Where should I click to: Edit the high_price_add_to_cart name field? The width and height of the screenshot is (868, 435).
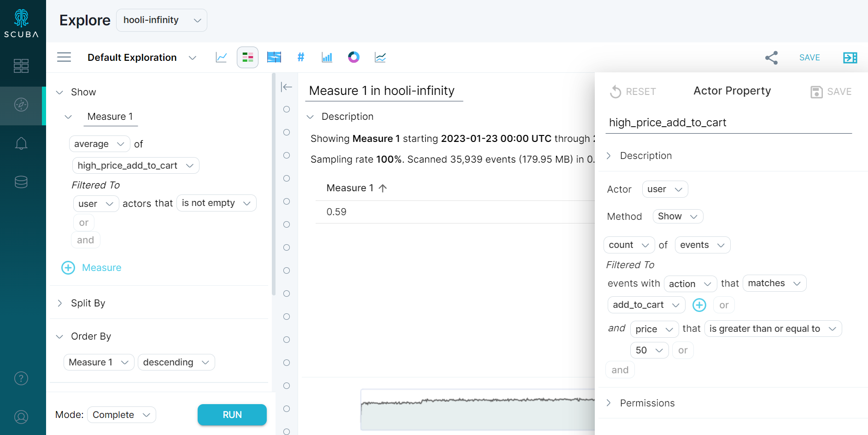(x=728, y=123)
